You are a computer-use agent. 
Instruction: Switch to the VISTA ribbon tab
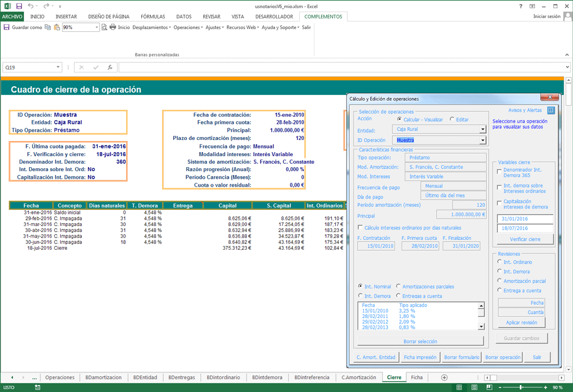coord(237,16)
